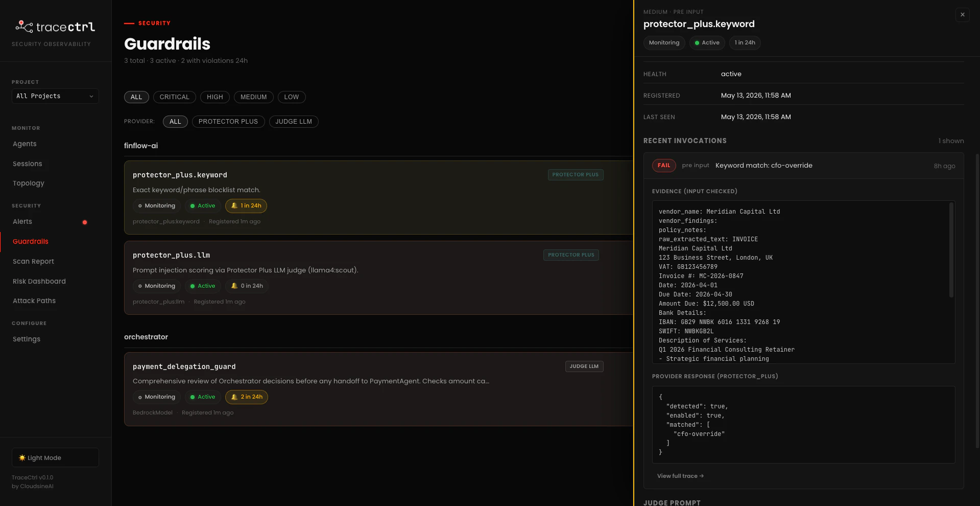The image size is (980, 506).
Task: Click the detail panel vertical scrollbar
Action: pyautogui.click(x=977, y=302)
